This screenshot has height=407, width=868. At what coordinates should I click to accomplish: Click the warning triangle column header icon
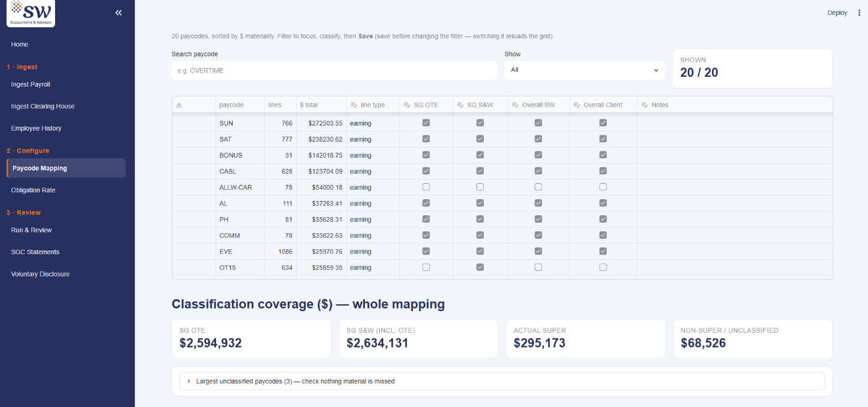(179, 105)
